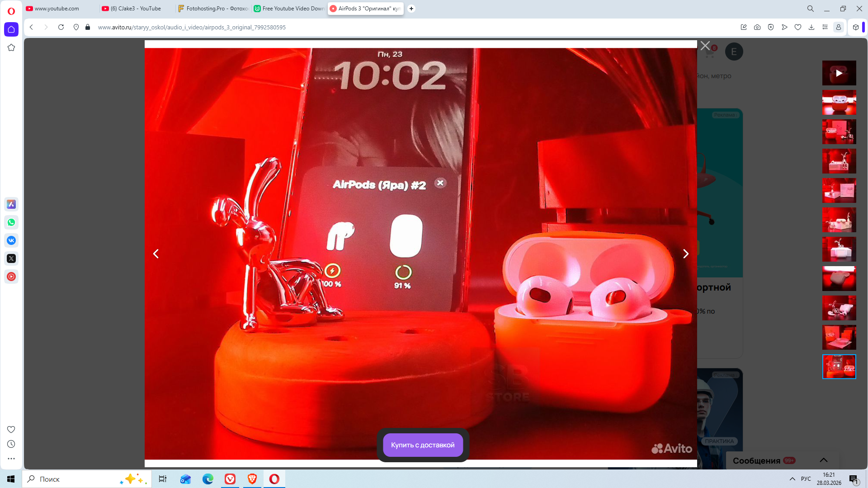Click the snapshot camera icon in address bar
Image resolution: width=868 pixels, height=488 pixels.
coord(757,27)
